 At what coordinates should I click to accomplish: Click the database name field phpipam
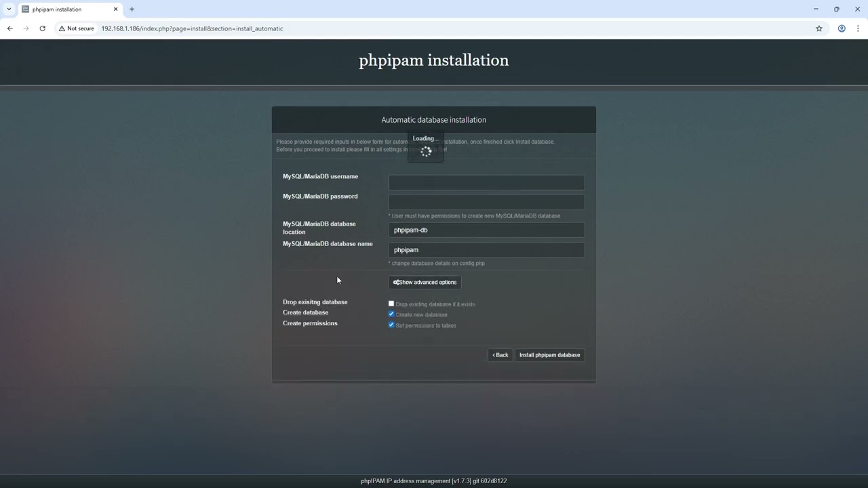click(x=486, y=249)
